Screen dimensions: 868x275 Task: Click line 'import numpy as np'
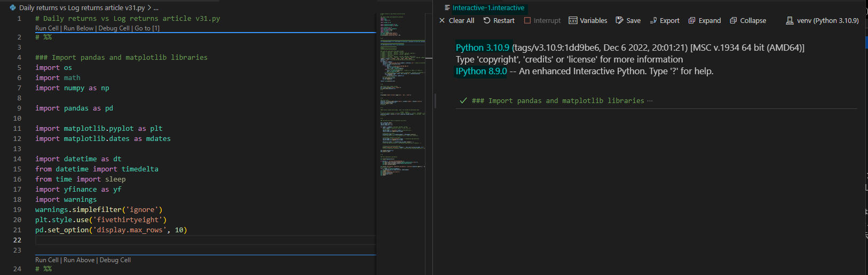(72, 88)
